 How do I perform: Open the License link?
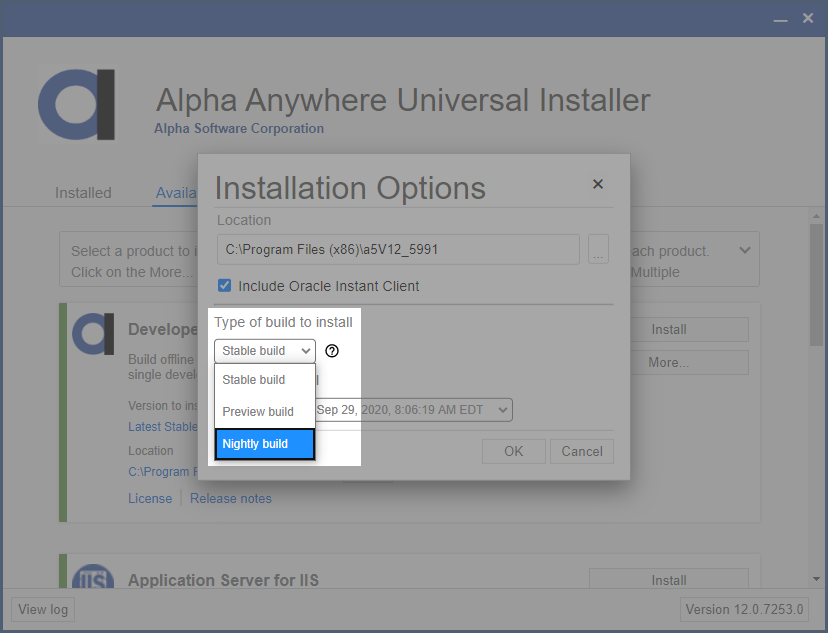[150, 498]
